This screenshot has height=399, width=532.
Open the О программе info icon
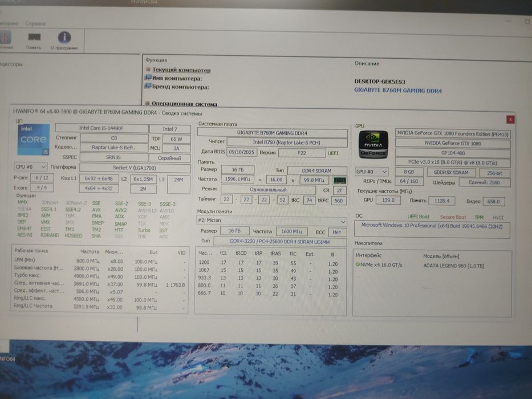tap(64, 40)
